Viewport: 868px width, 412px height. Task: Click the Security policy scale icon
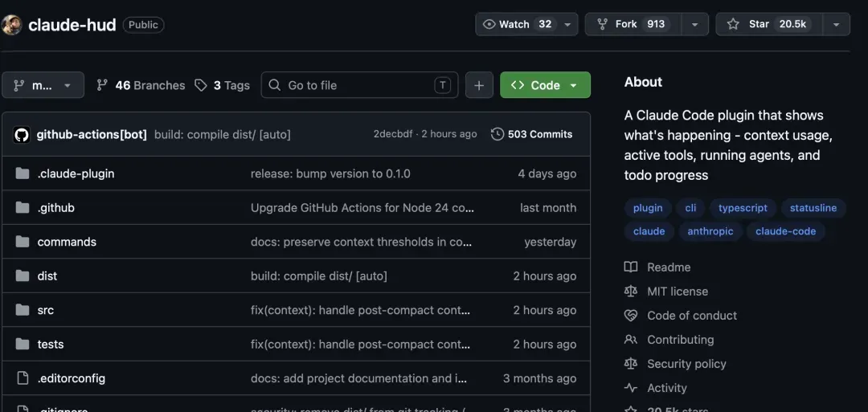(x=631, y=364)
